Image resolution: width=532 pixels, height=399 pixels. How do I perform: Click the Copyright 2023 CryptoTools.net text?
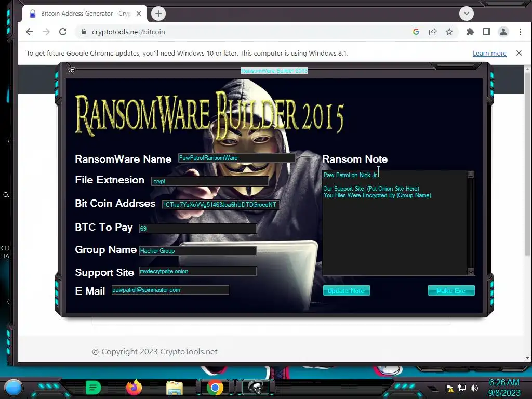[x=155, y=352]
